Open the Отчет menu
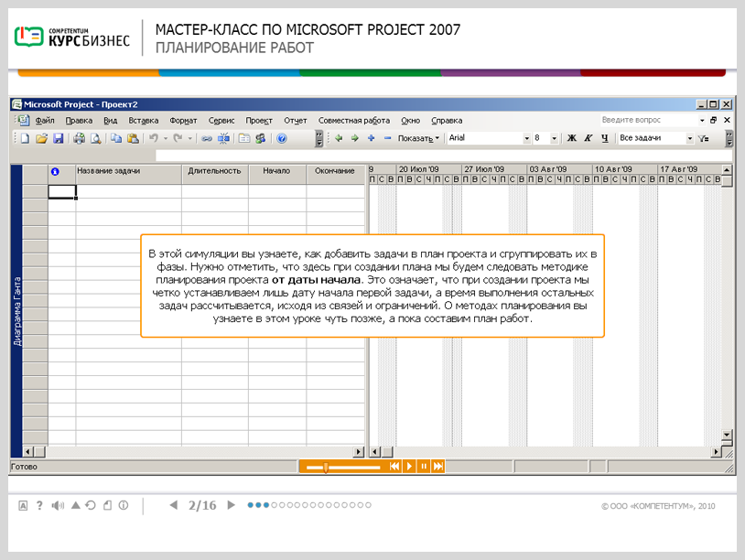 [x=296, y=121]
